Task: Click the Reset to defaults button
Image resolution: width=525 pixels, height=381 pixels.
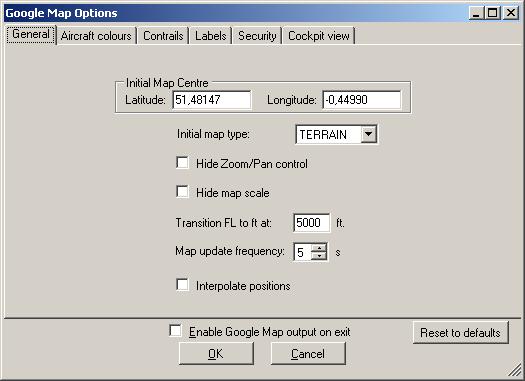Action: [x=461, y=333]
